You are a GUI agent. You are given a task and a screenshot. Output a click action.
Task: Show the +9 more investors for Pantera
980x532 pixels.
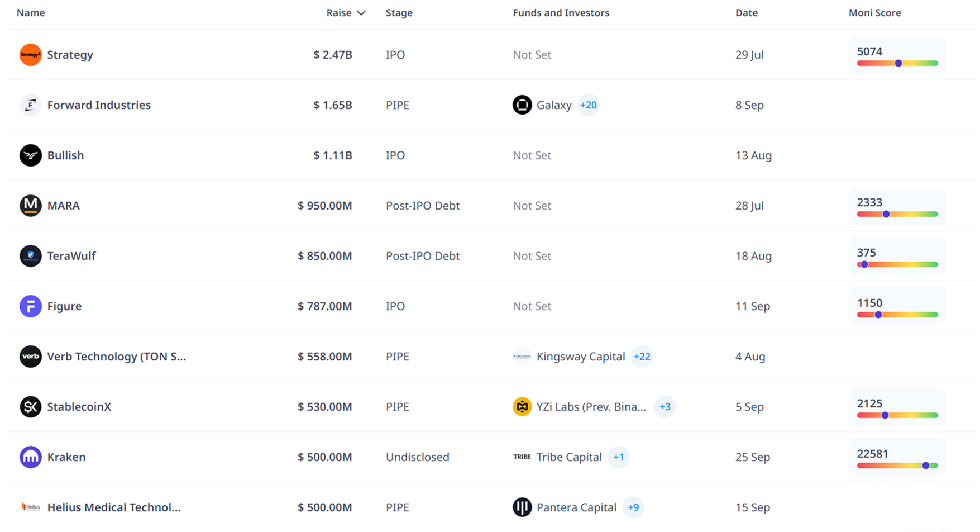pos(633,507)
